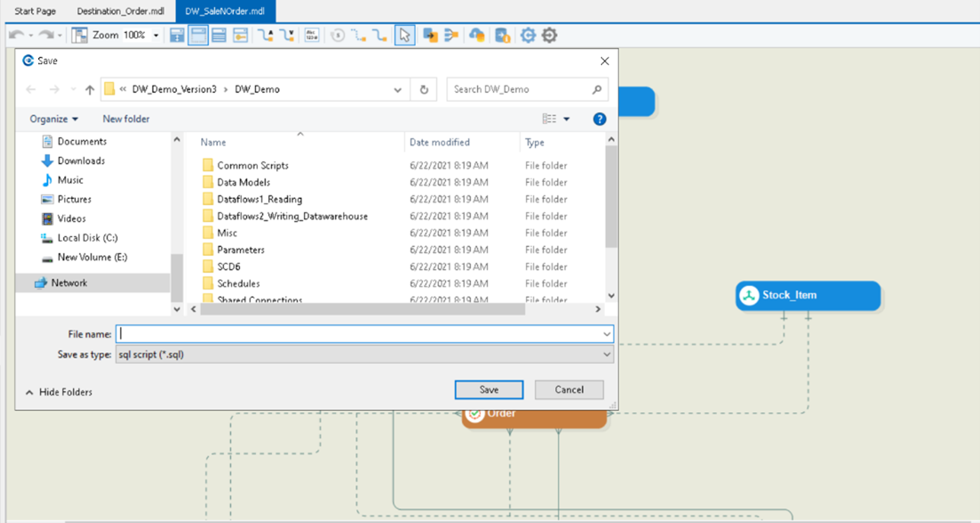Image resolution: width=980 pixels, height=523 pixels.
Task: Collapse the panel with Hide Folders
Action: pos(59,392)
